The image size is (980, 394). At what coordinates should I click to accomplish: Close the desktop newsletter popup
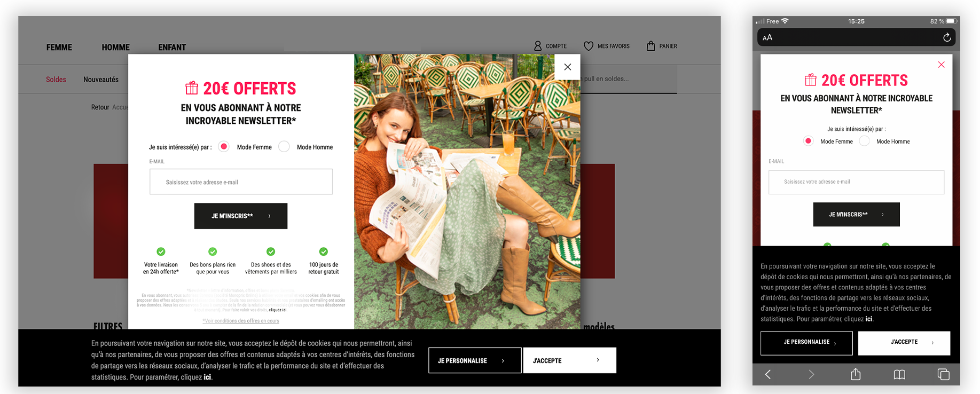coord(567,67)
